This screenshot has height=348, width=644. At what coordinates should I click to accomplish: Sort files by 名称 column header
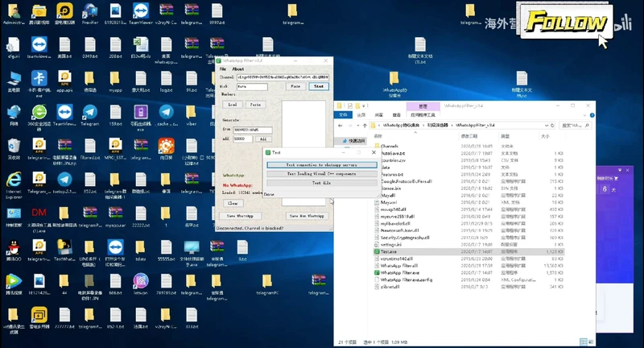378,136
